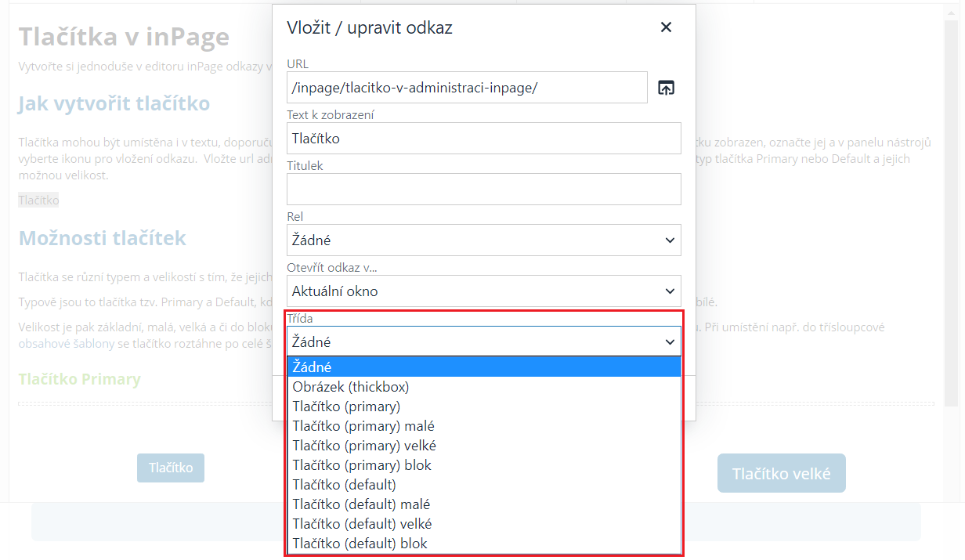Click the empty Titulek field

(483, 190)
